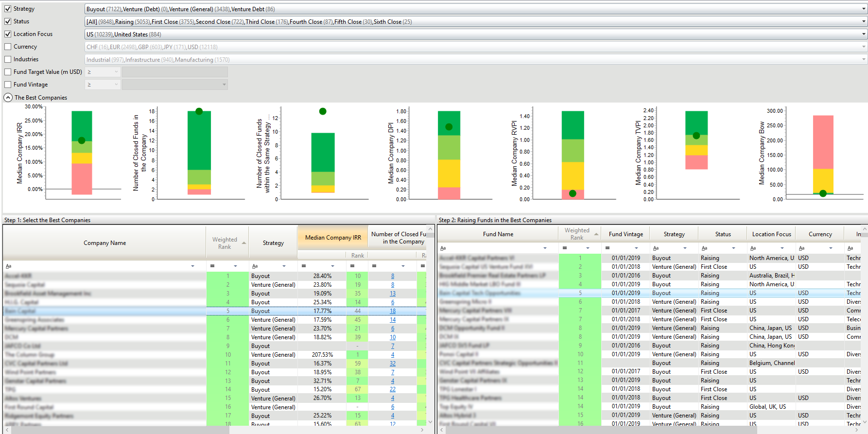Enable the Fund Vintage filter checkbox

(8, 85)
